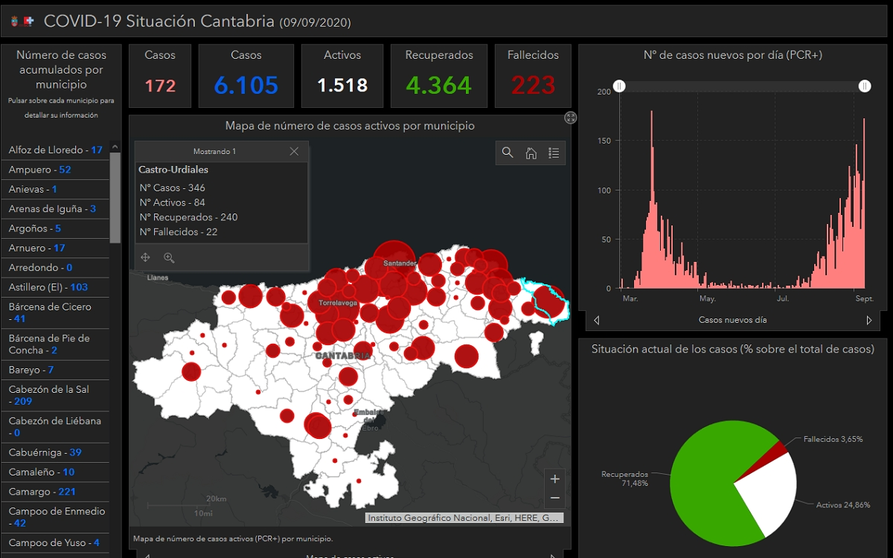Select Camargo - 221 municipality
The width and height of the screenshot is (893, 558).
click(55, 491)
